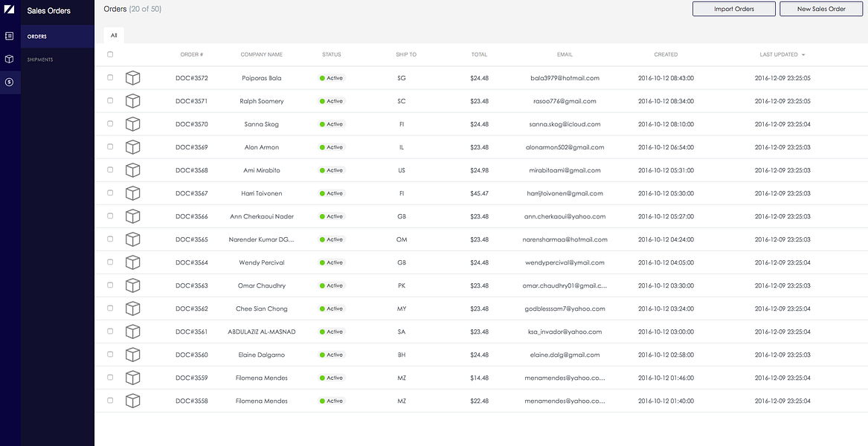Check the box for order DOC#3572
The width and height of the screenshot is (868, 446).
tap(110, 77)
